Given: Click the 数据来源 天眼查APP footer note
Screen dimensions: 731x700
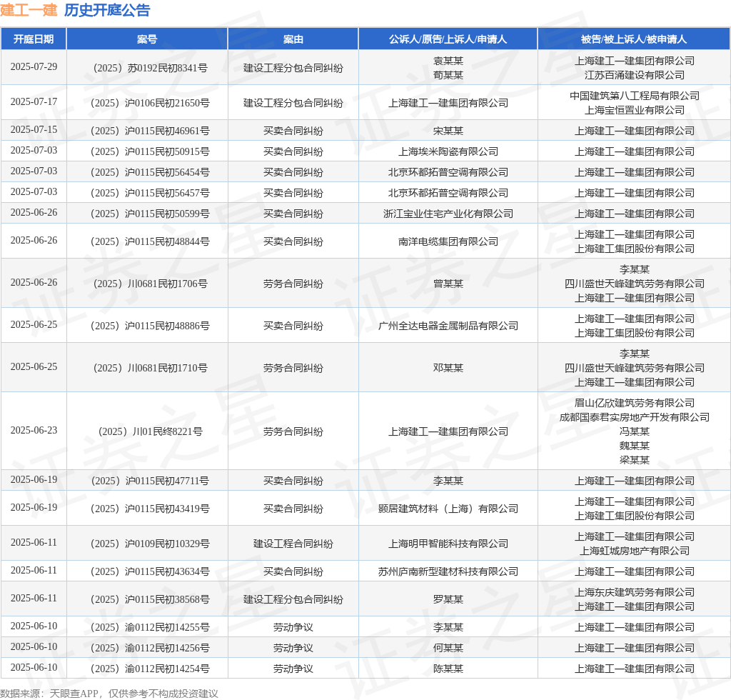Looking at the screenshot, I should click(x=109, y=694).
